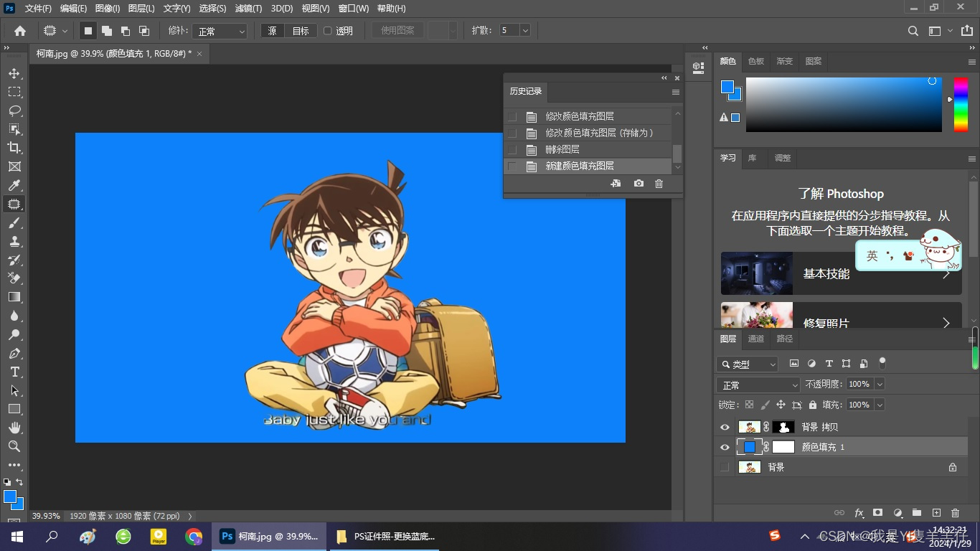The height and width of the screenshot is (551, 980).
Task: Switch to the 色板 tab
Action: click(756, 61)
